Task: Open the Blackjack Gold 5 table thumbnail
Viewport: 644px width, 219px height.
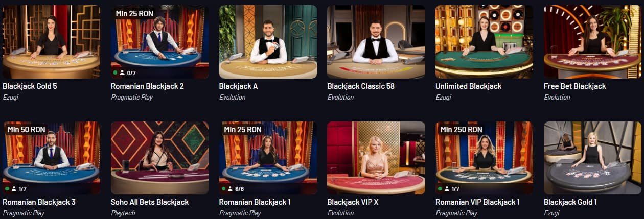Action: pyautogui.click(x=51, y=42)
